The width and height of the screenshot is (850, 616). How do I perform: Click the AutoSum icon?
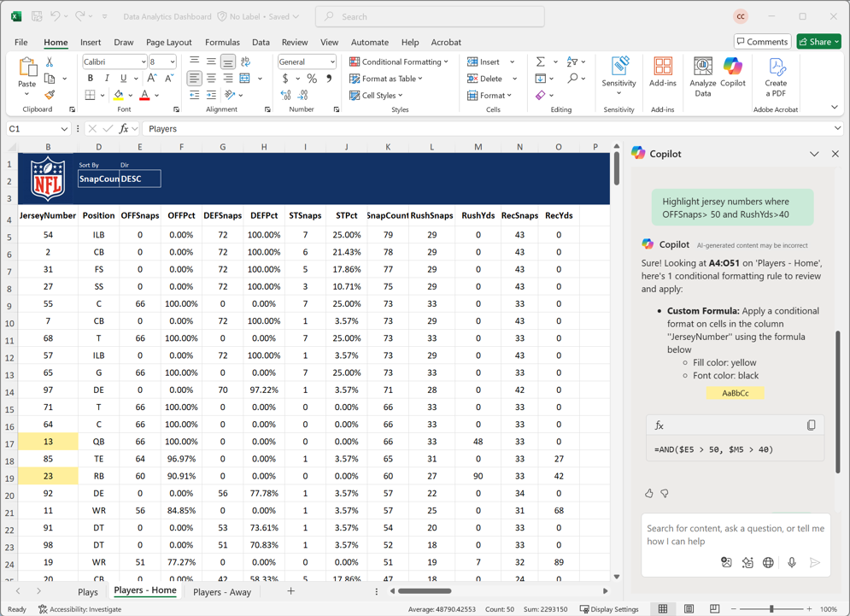pyautogui.click(x=540, y=62)
